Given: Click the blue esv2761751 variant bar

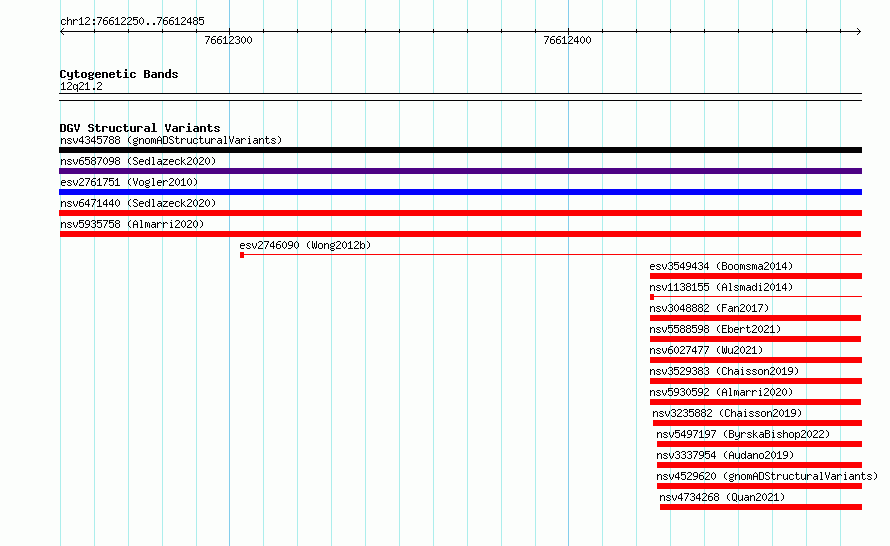Looking at the screenshot, I should [x=460, y=192].
